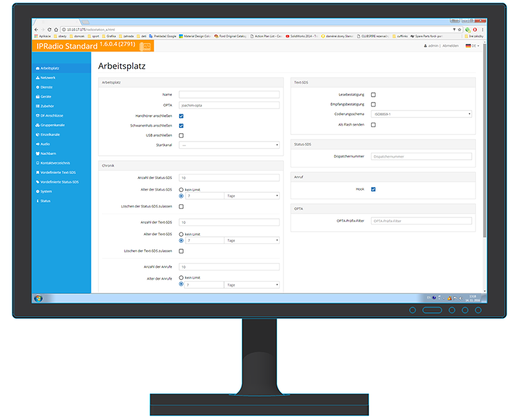The height and width of the screenshot is (420, 519).
Task: Open the DE language selector dropdown
Action: click(x=472, y=46)
